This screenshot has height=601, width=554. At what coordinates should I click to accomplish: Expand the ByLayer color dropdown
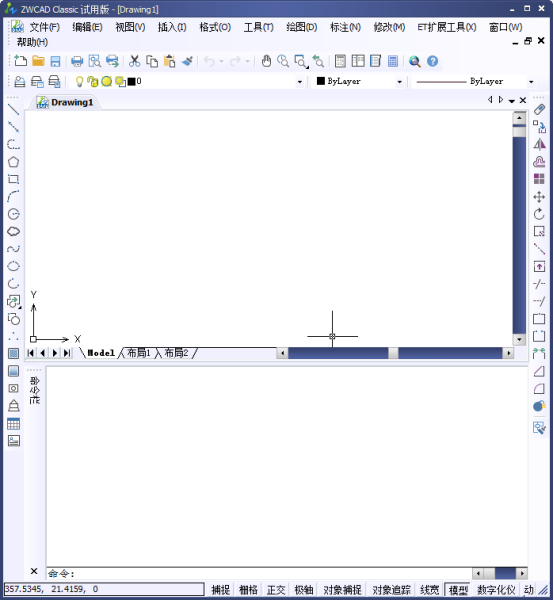click(x=399, y=82)
